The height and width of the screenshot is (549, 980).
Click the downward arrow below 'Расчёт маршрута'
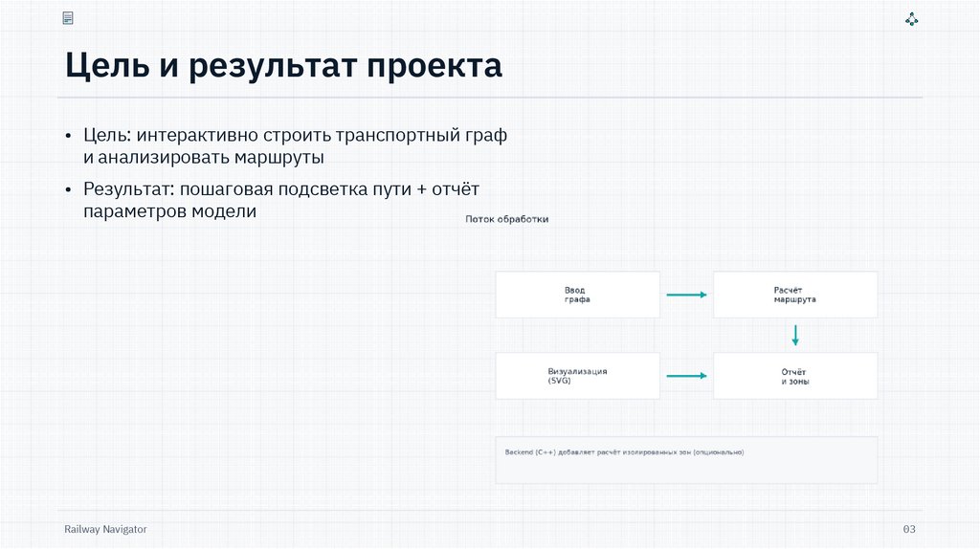click(795, 336)
